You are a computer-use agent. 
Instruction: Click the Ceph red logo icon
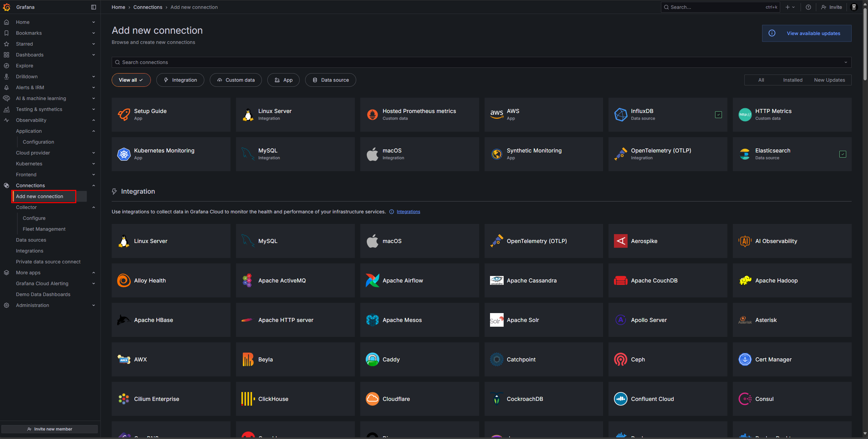click(621, 359)
